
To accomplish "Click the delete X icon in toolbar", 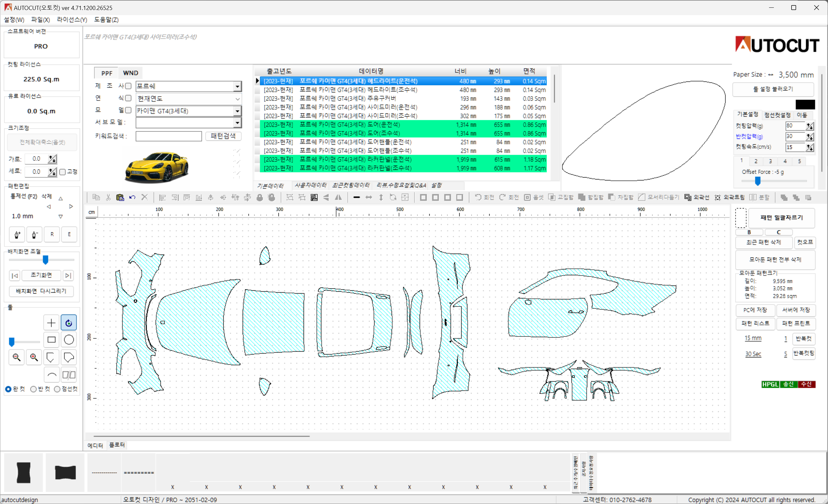I will click(x=144, y=197).
